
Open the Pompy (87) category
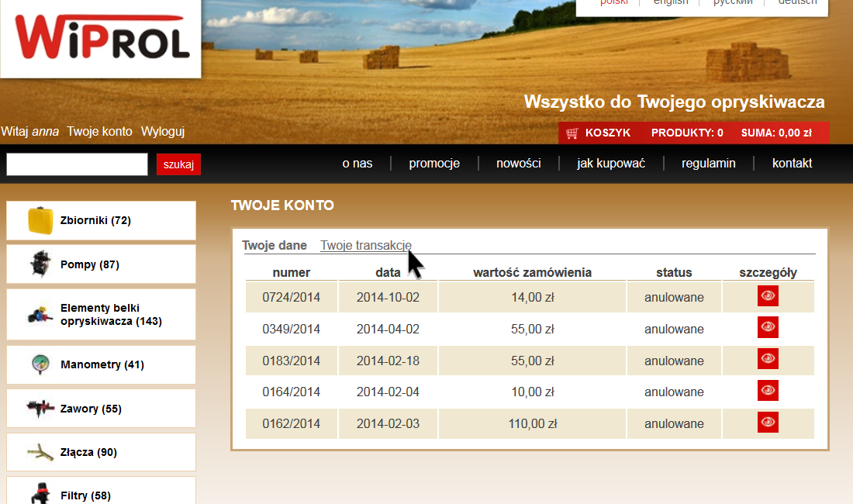[101, 264]
